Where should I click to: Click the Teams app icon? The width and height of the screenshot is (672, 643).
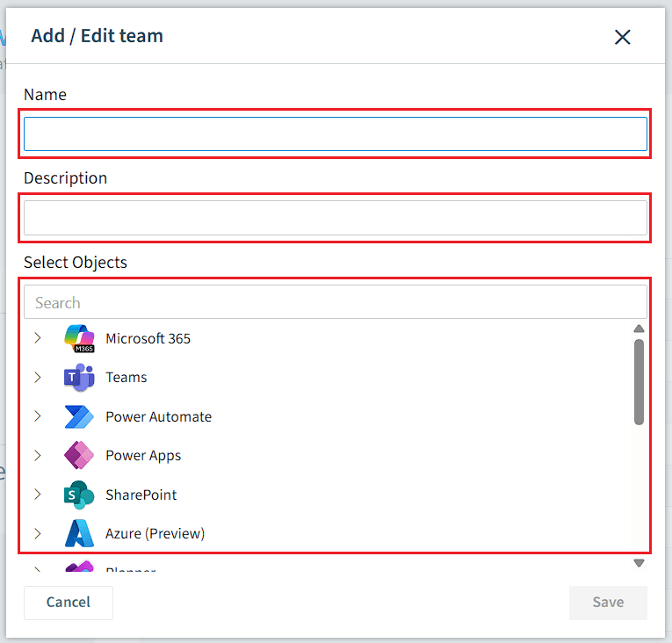[x=79, y=377]
